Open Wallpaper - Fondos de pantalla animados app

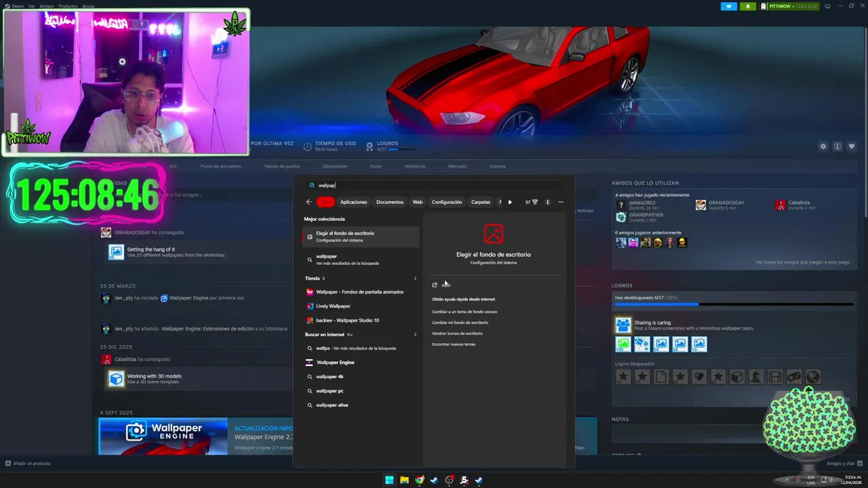click(x=361, y=292)
